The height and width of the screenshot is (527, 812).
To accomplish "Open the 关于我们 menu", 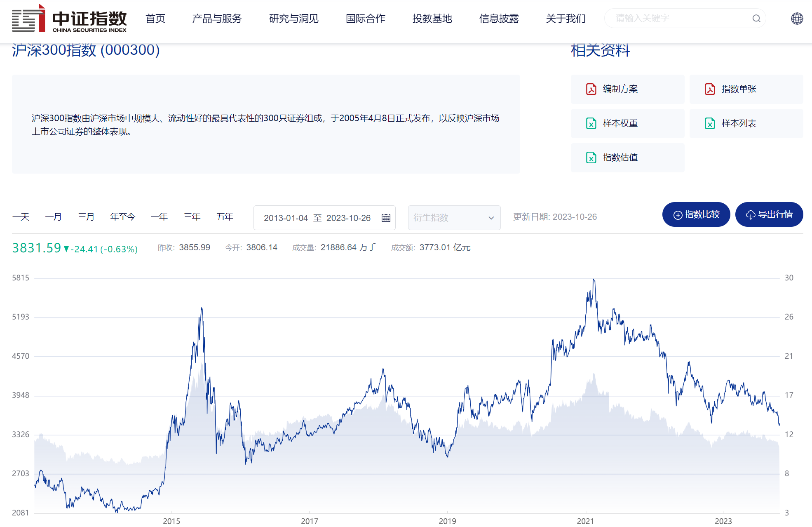I will (566, 19).
